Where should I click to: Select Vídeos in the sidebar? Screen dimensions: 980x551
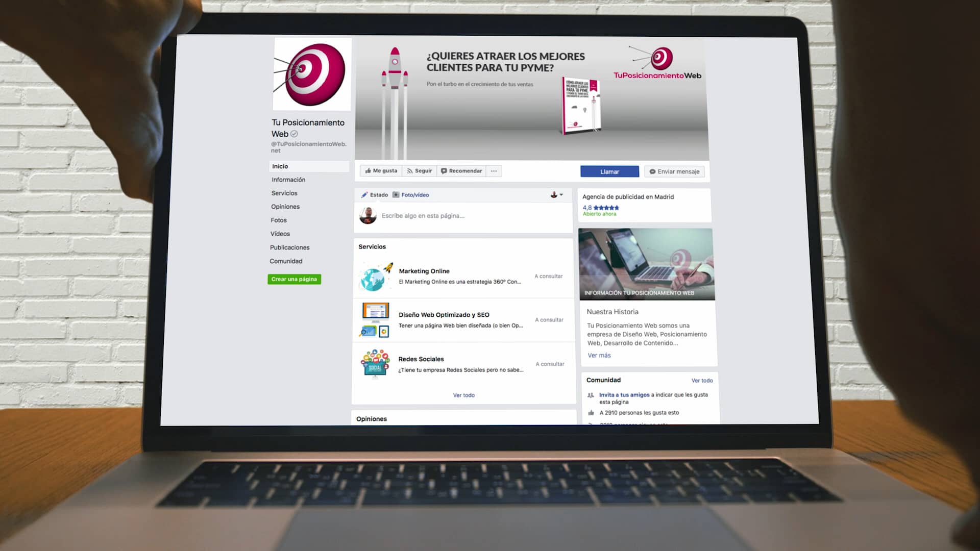[280, 234]
